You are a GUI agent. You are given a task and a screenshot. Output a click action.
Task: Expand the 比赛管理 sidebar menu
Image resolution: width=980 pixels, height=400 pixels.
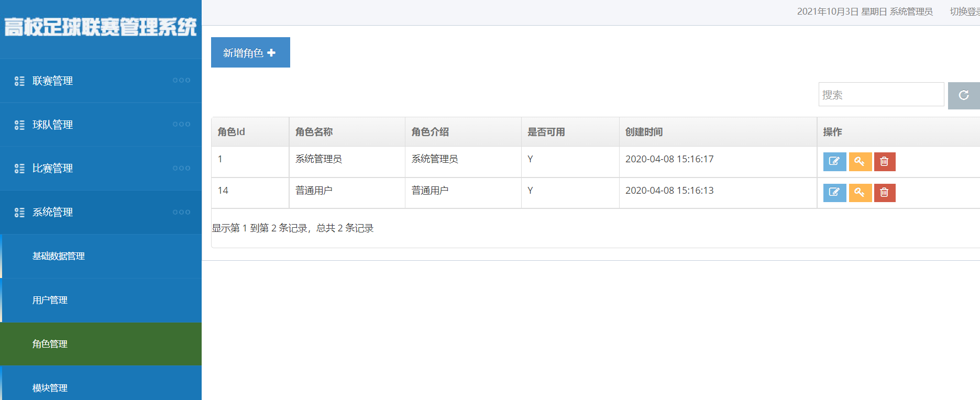tap(101, 169)
